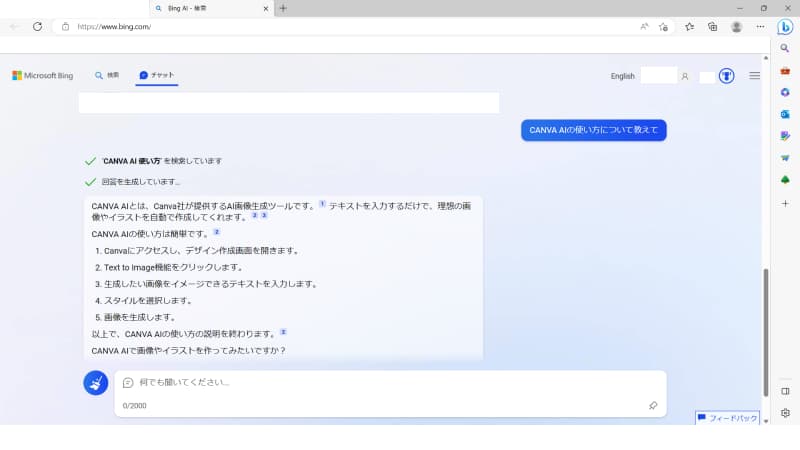
Task: Click citation 2 after 簡単です
Action: coord(216,232)
